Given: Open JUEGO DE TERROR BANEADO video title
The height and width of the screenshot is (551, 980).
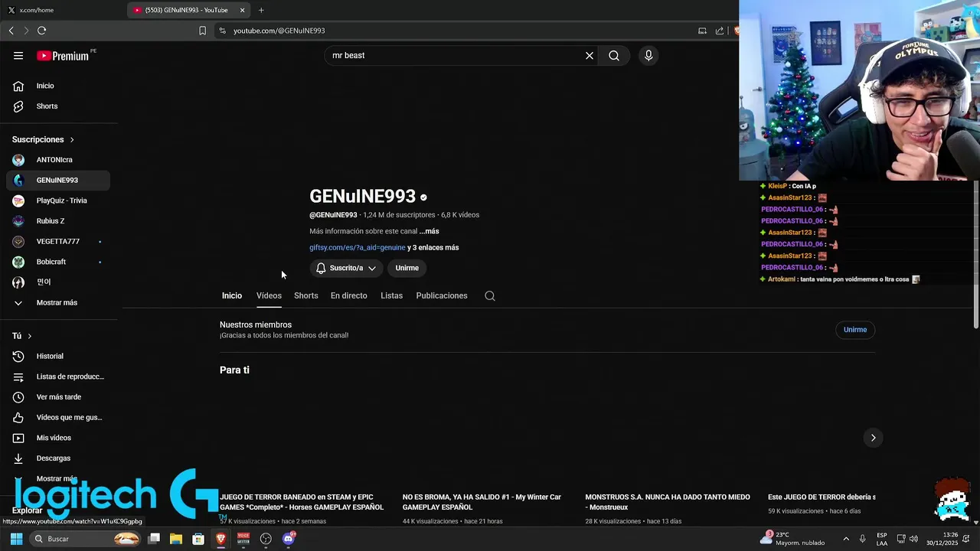Looking at the screenshot, I should [302, 502].
